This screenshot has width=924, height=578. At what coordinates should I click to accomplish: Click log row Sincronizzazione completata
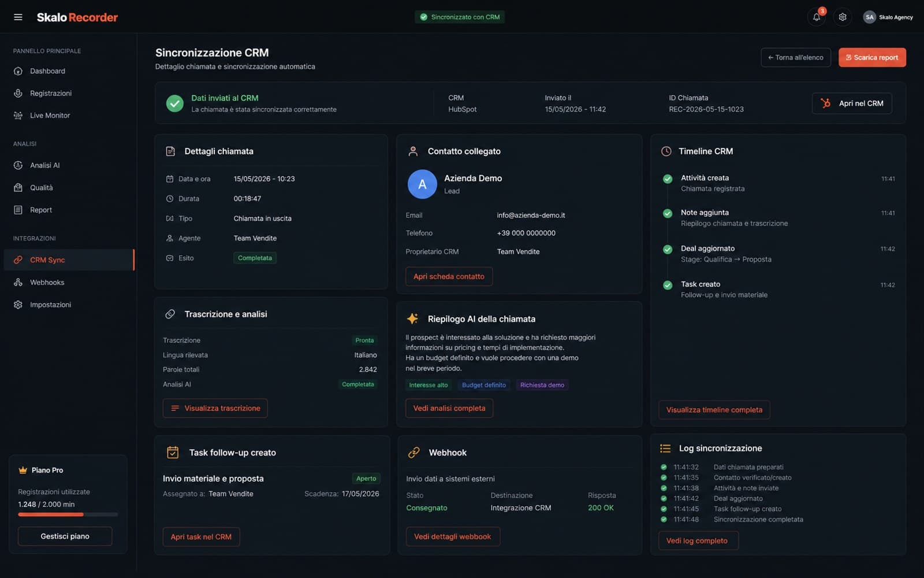[x=732, y=520]
